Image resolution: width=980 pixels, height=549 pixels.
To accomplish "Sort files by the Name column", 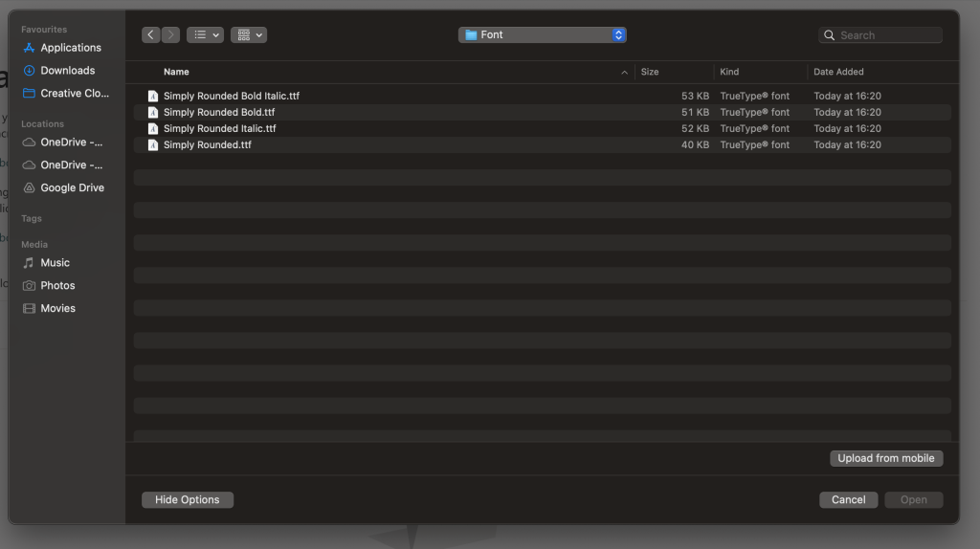I will point(176,72).
